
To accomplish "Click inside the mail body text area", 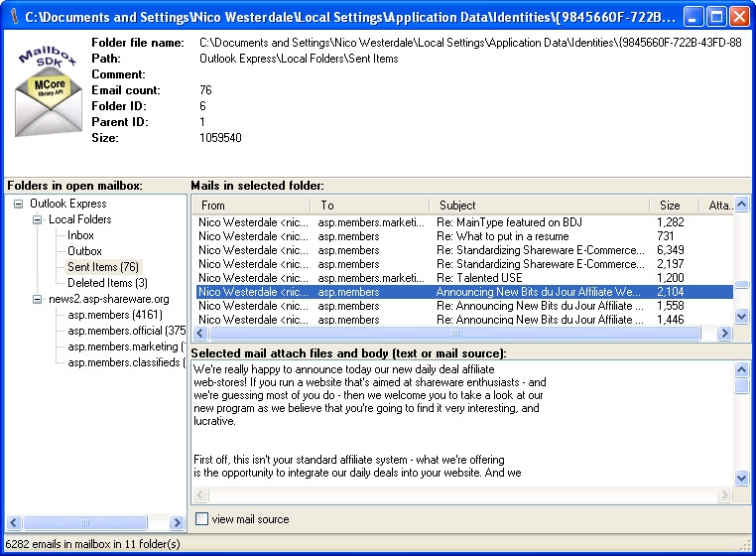I will (463, 424).
